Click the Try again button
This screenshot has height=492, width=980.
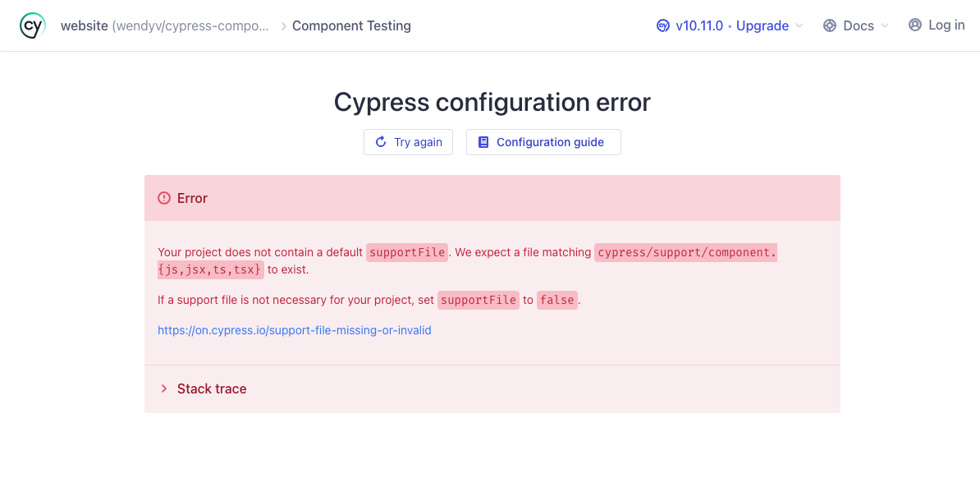408,142
